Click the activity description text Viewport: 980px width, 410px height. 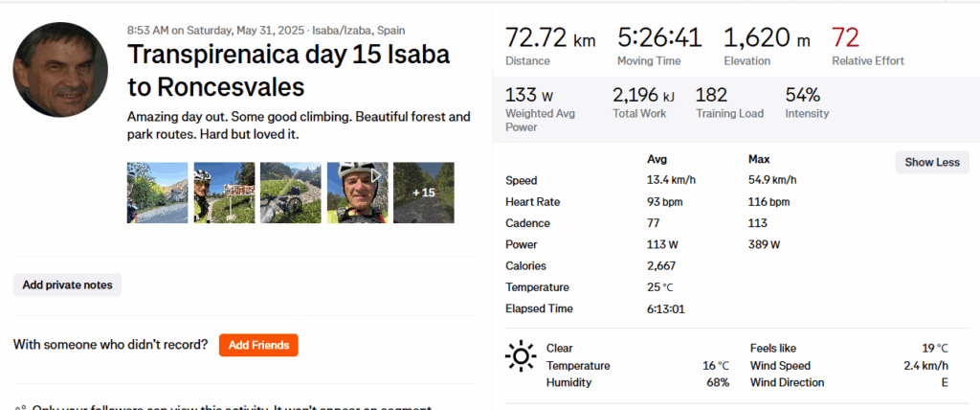point(299,125)
